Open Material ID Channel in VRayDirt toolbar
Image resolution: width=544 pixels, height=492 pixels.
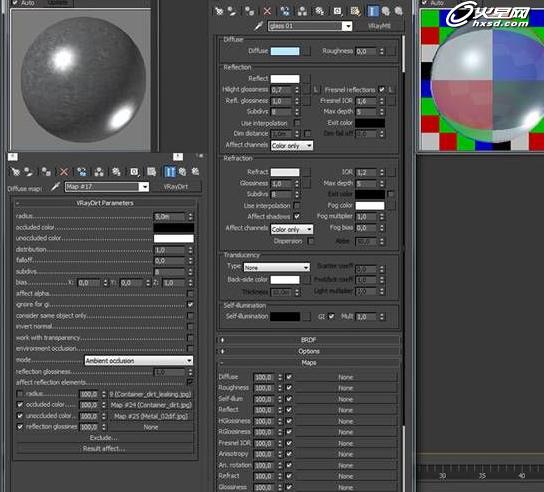pos(134,172)
